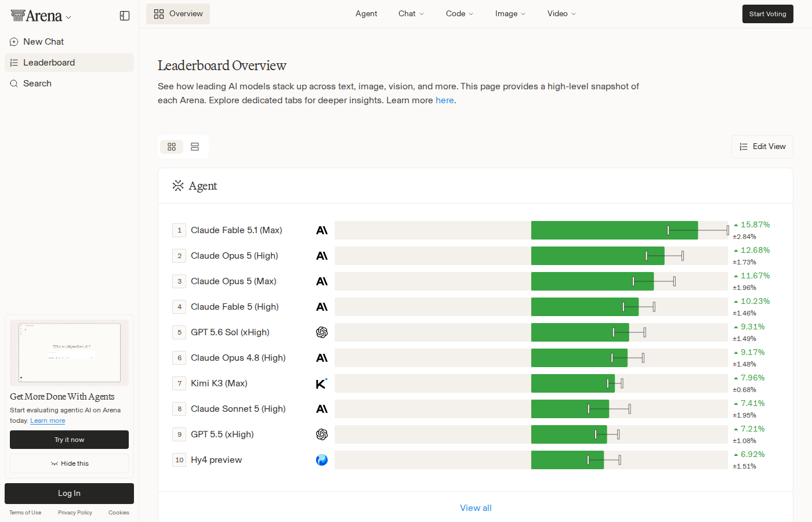Click the OpenAI logo beside GPT 5.6 Sol (xHigh)

pos(322,332)
